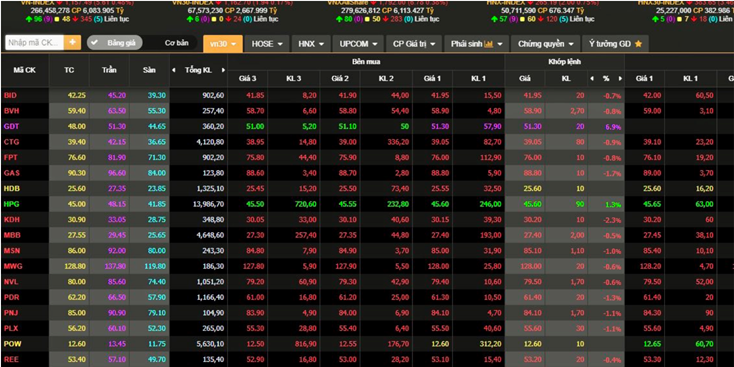Select the HPG stock symbol
The image size is (734, 367).
click(x=11, y=204)
